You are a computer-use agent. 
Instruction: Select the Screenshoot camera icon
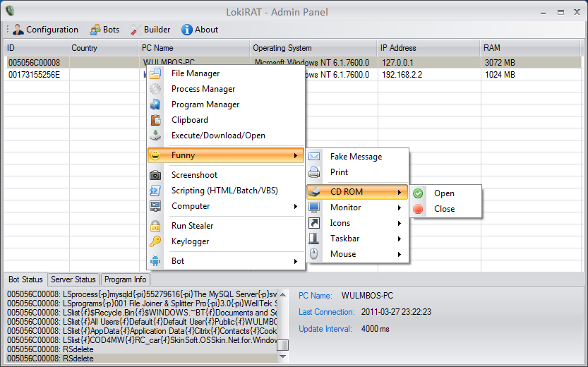coord(155,175)
